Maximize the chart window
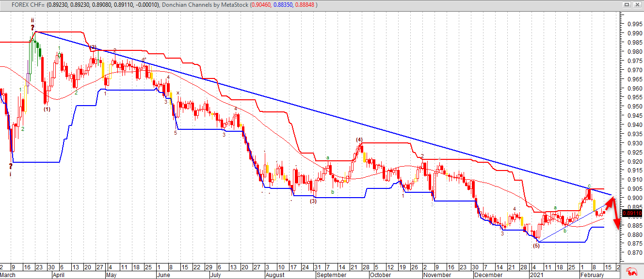Viewport: 644px width, 279px height. (627, 4)
